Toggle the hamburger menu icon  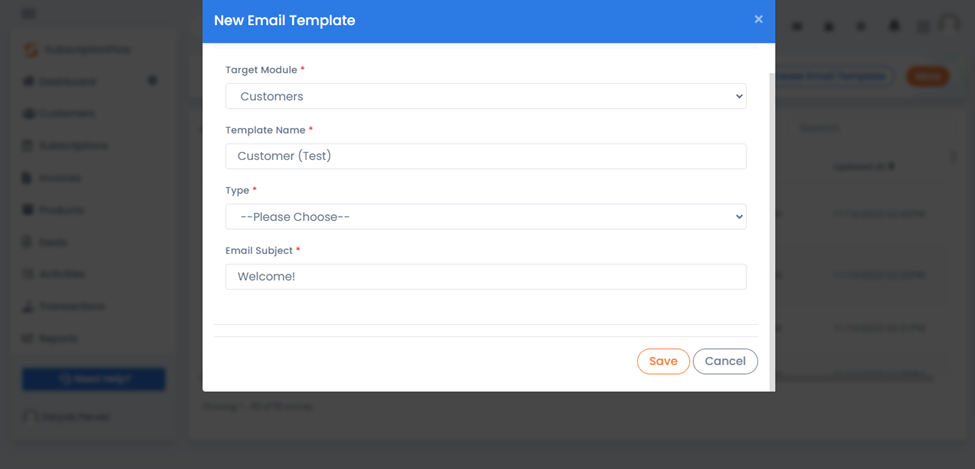[x=29, y=13]
